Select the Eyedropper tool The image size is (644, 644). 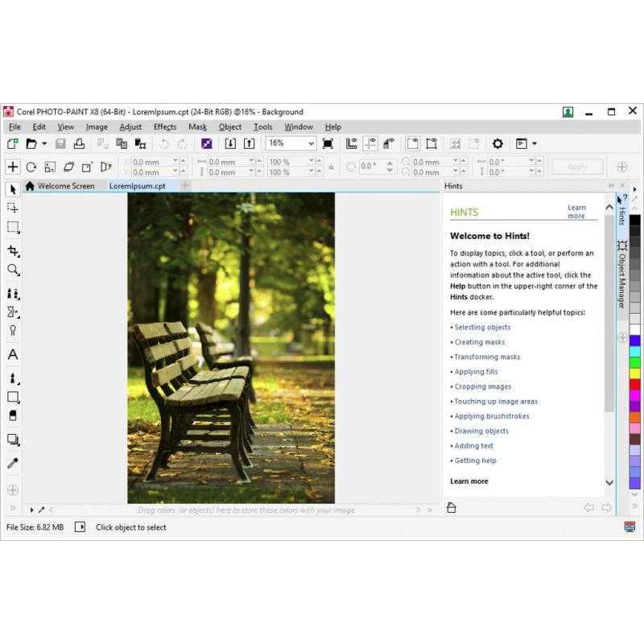tap(13, 464)
